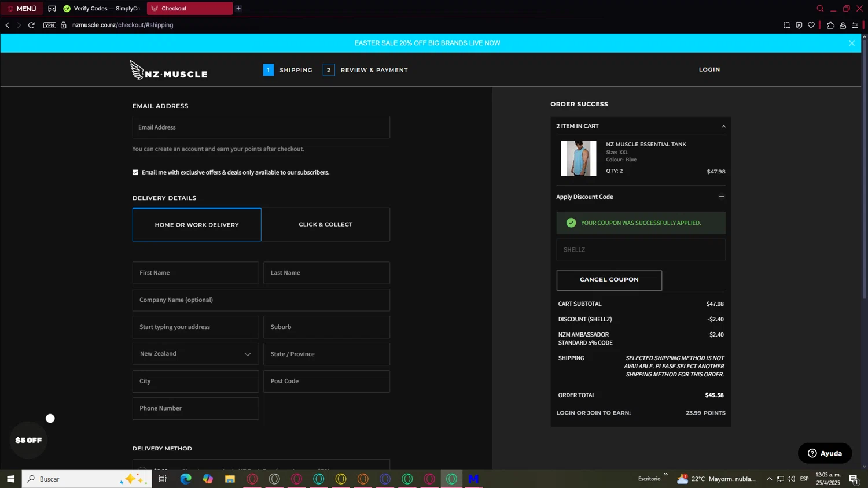Focus the Last Name field
The height and width of the screenshot is (488, 868).
coord(326,273)
